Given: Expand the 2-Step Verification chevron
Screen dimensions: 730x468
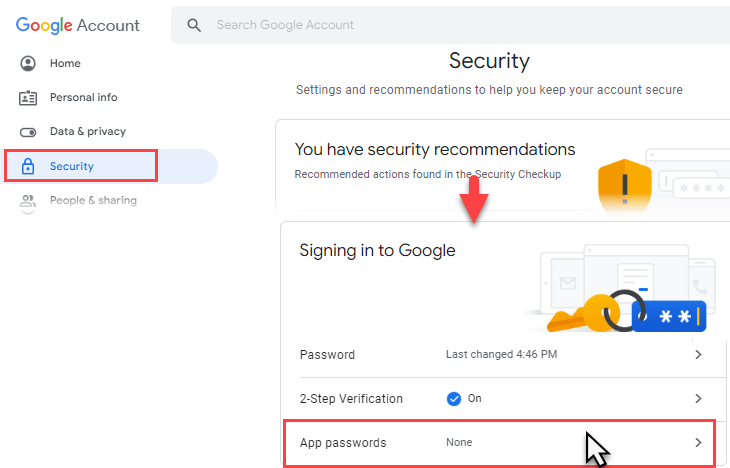Looking at the screenshot, I should point(698,399).
